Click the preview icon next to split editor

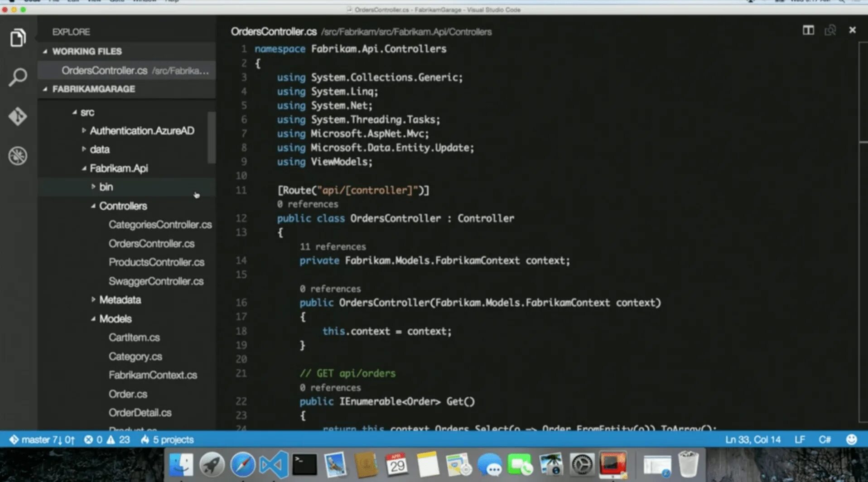point(830,30)
